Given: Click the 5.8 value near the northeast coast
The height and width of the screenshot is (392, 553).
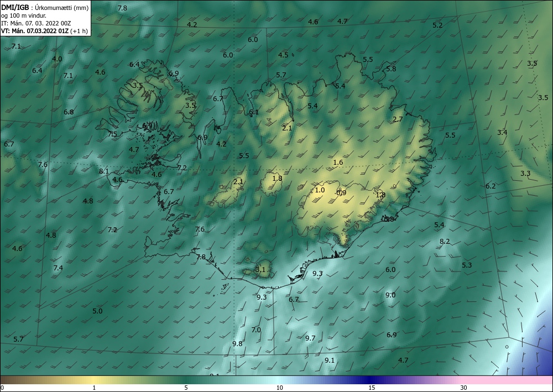Looking at the screenshot, I should [x=391, y=69].
